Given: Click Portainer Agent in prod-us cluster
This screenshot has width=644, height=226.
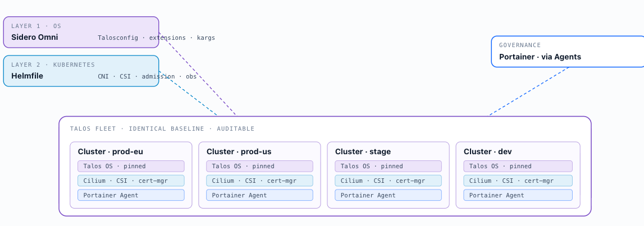Looking at the screenshot, I should (259, 195).
